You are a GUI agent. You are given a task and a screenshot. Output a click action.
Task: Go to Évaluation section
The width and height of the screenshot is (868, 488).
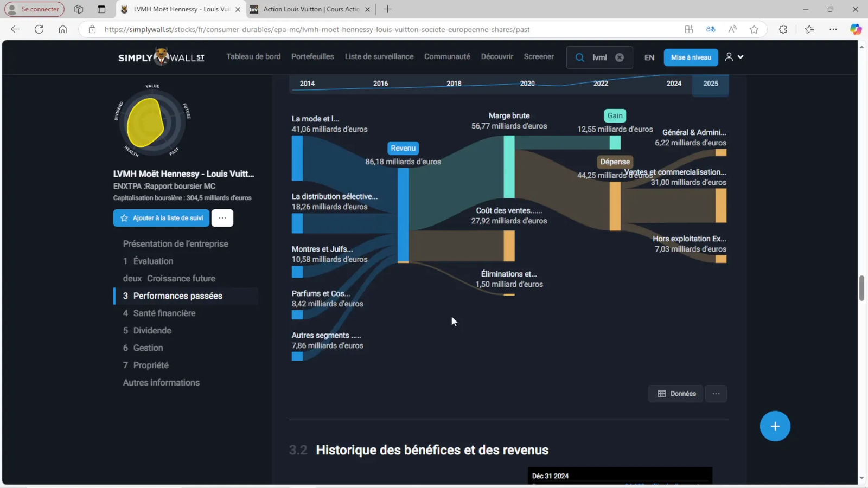pos(148,261)
